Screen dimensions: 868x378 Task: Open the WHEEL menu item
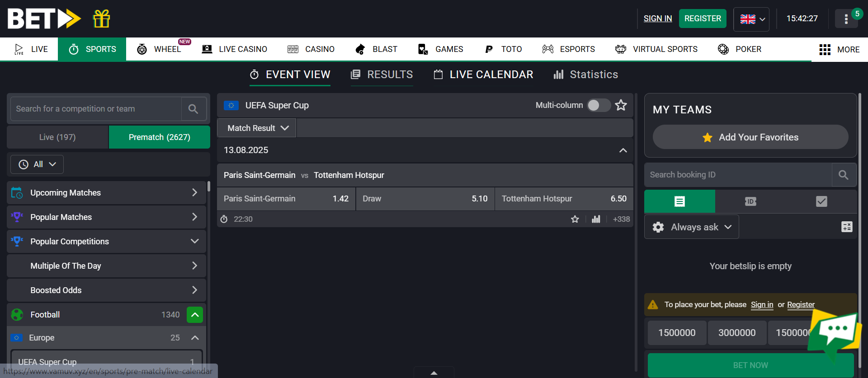[159, 49]
